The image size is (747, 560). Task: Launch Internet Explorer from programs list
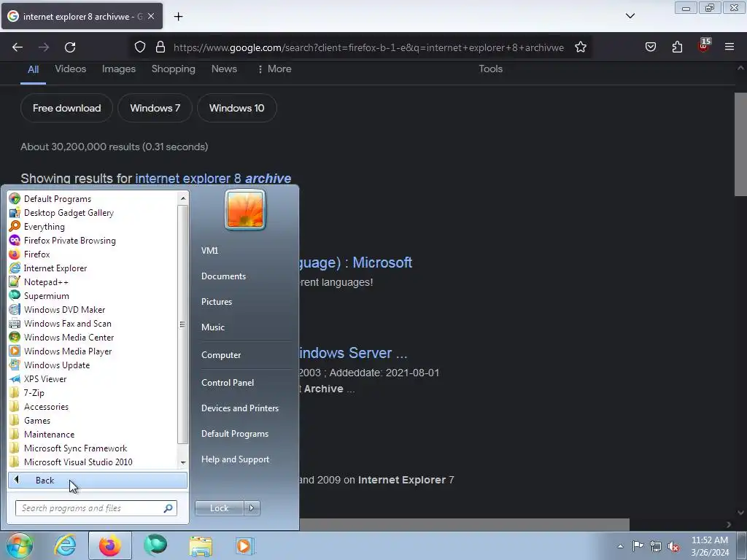click(x=55, y=268)
